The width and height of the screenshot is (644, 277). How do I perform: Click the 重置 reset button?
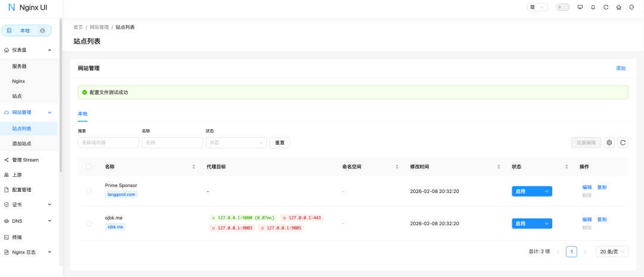280,142
